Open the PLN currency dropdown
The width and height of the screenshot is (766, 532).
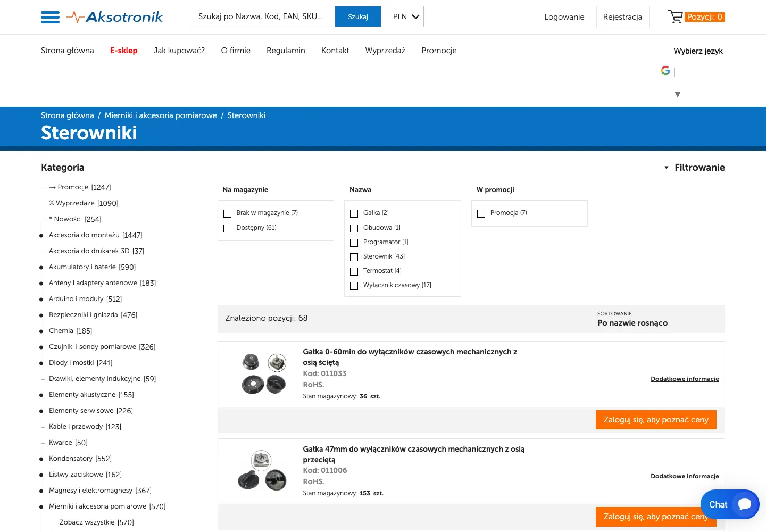click(405, 16)
